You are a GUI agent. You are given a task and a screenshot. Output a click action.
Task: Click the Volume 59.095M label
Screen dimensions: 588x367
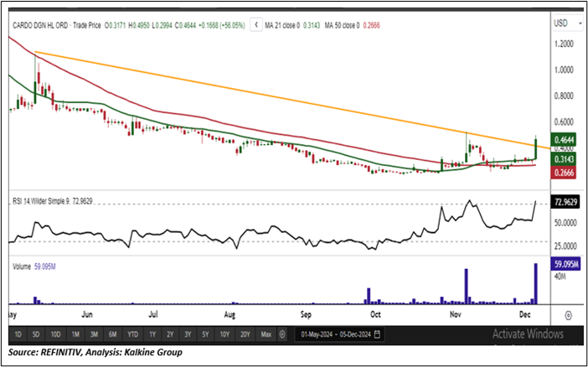34,266
